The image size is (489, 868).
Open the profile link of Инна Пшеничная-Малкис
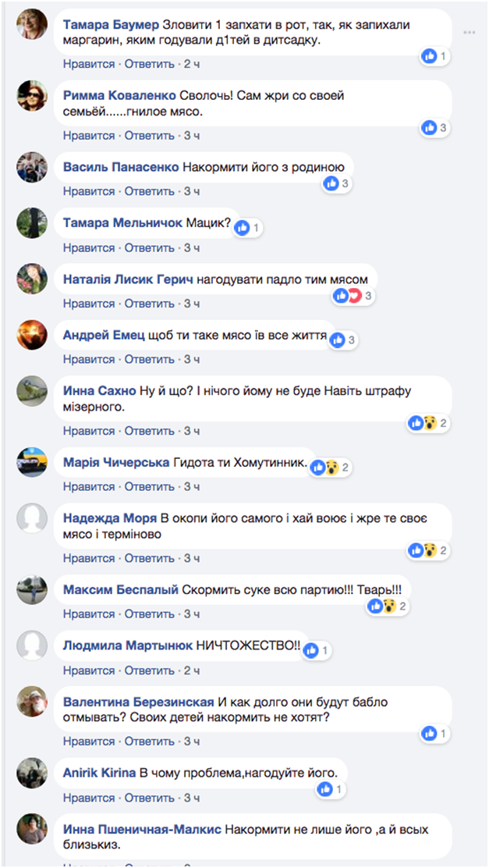pyautogui.click(x=142, y=829)
